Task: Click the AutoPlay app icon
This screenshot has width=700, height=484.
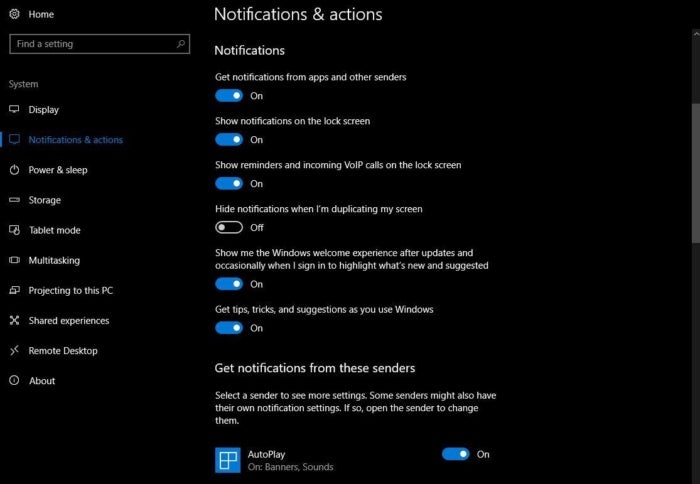Action: point(228,460)
